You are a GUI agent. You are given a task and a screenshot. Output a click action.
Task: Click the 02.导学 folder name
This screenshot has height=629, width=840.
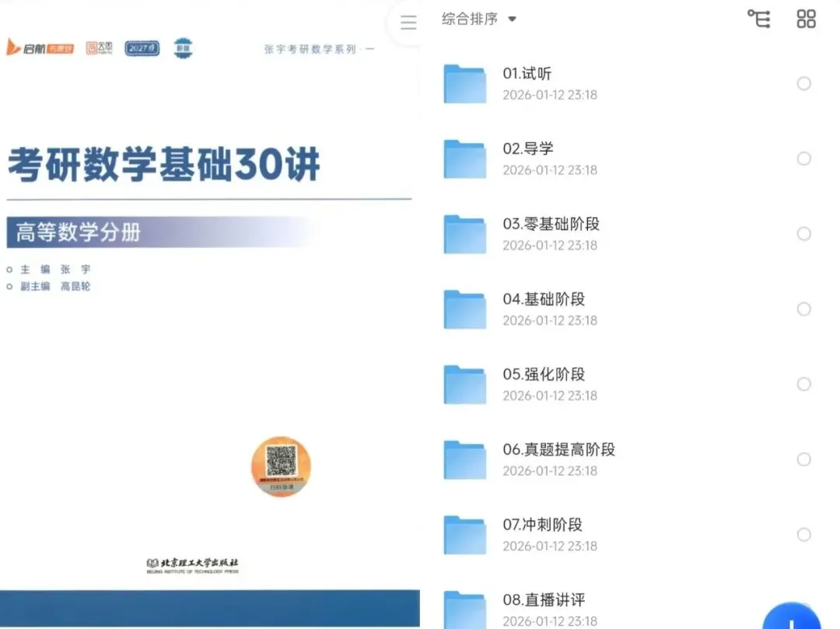click(527, 149)
